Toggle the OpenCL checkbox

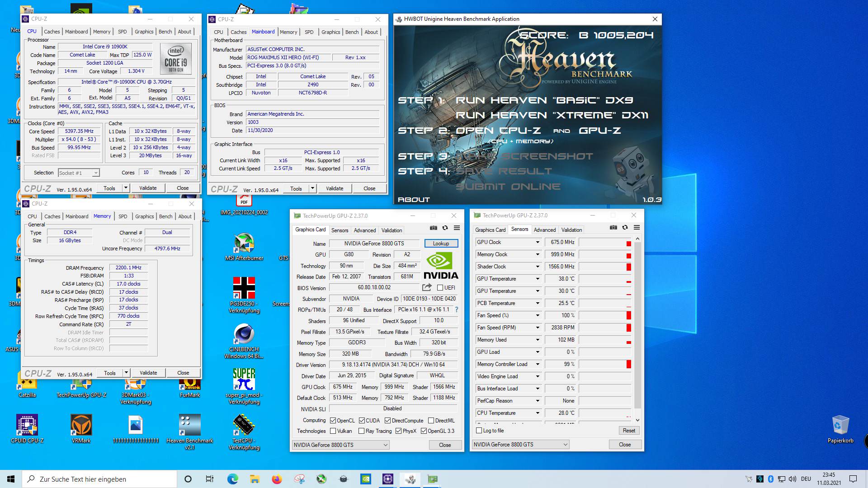coord(333,421)
